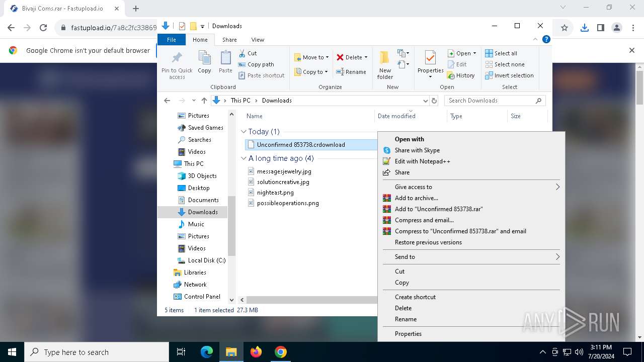Choose Edit with Notepad++
This screenshot has height=362, width=644.
[471, 161]
